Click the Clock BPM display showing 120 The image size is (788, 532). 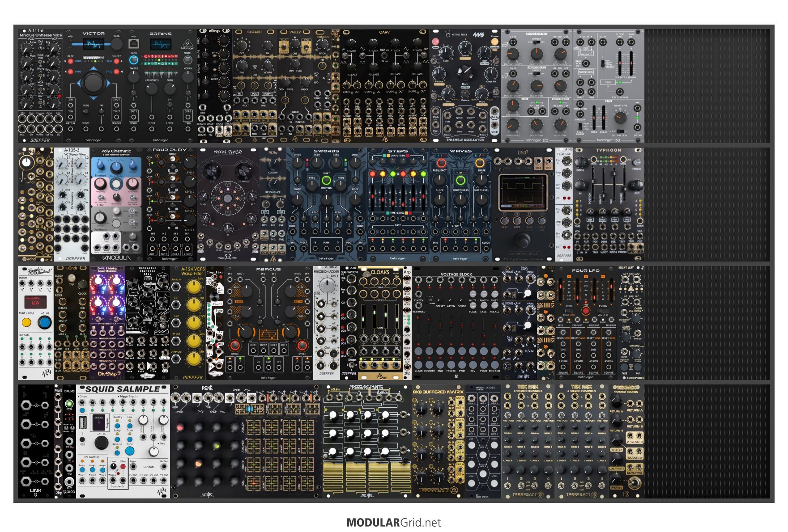coord(35,301)
